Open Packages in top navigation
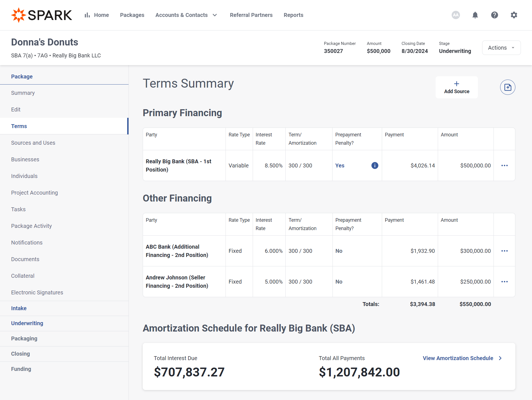This screenshot has height=400, width=532. 132,15
